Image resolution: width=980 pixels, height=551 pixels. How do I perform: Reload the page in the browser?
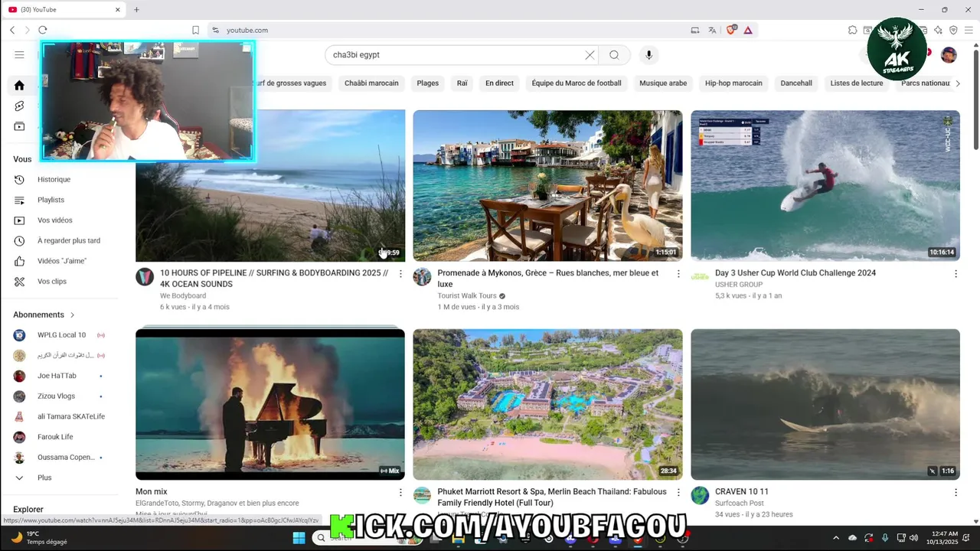coord(43,30)
